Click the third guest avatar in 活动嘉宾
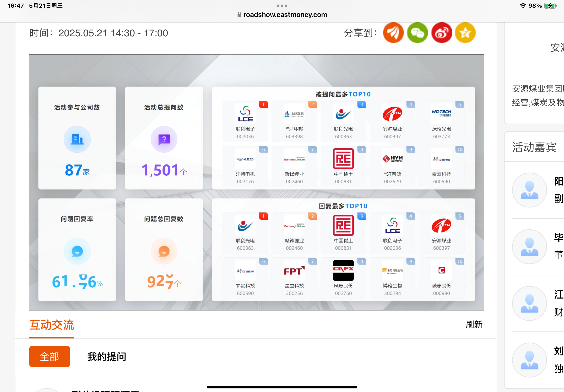This screenshot has height=392, width=564. (529, 303)
